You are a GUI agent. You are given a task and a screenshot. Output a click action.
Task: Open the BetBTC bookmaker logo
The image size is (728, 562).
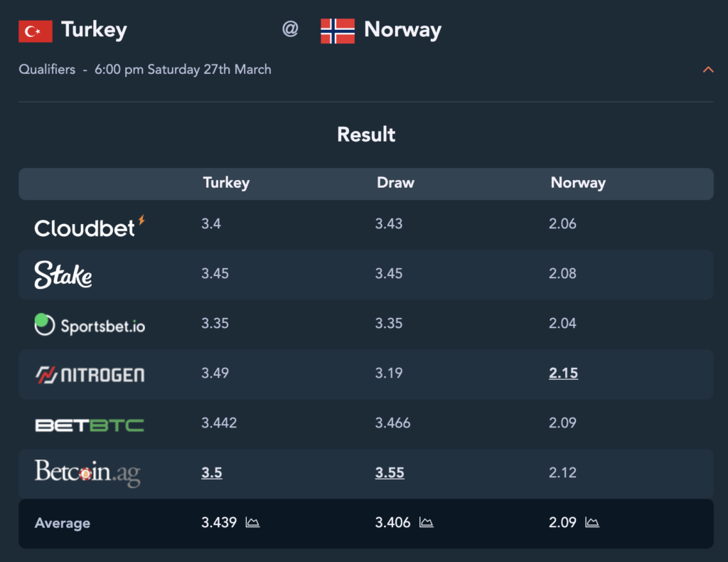coord(90,425)
